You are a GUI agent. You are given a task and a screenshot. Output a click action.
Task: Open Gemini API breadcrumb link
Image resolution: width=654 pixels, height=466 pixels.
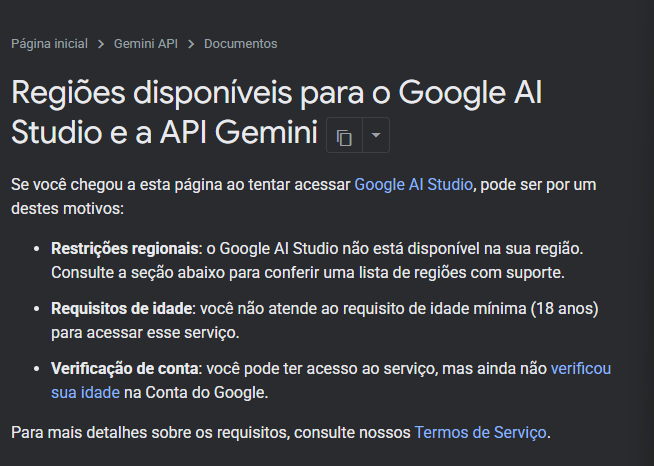[146, 44]
